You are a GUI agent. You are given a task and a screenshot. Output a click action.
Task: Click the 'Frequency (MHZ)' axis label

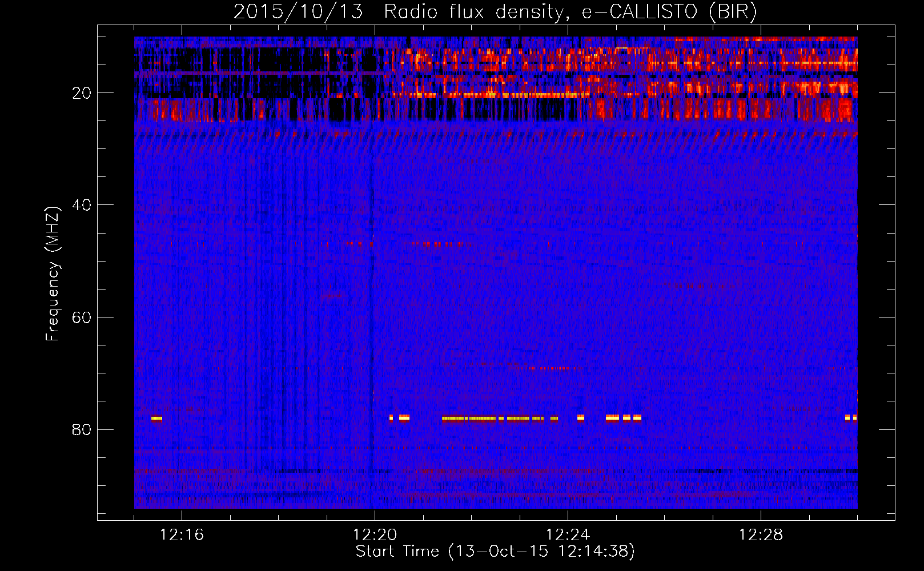pyautogui.click(x=53, y=274)
